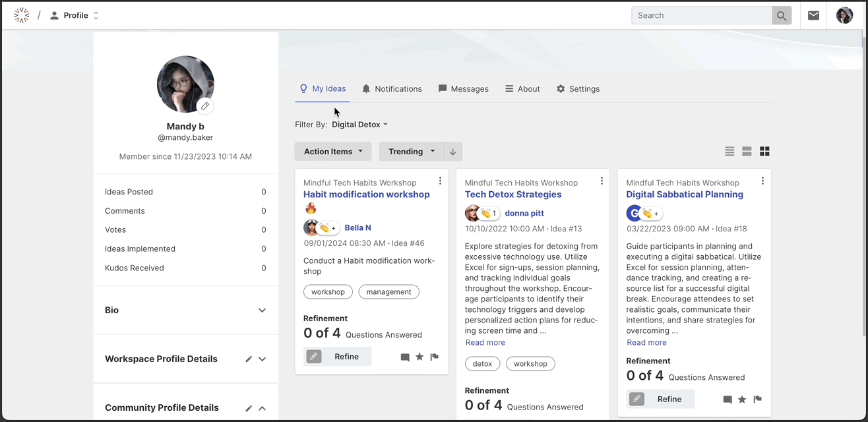Switch to grid view layout icon
The height and width of the screenshot is (422, 868).
pos(764,152)
